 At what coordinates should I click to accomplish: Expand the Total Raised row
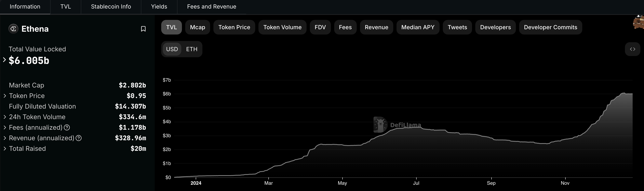click(5, 149)
